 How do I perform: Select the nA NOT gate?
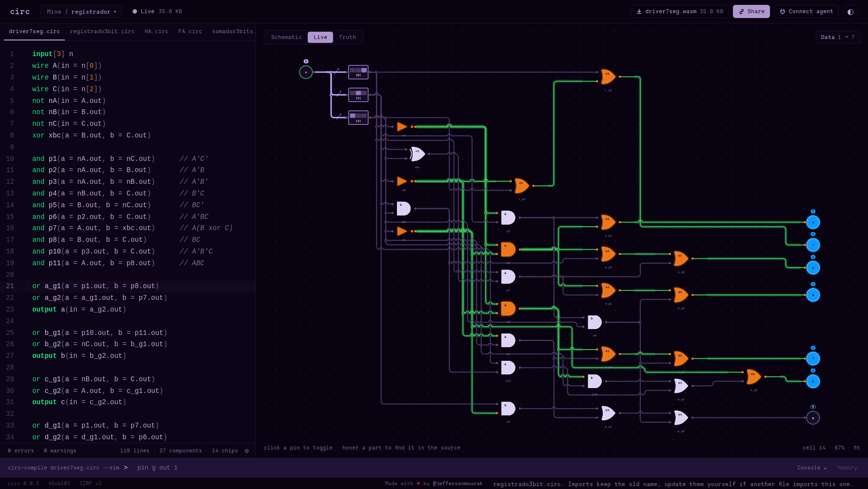[402, 127]
